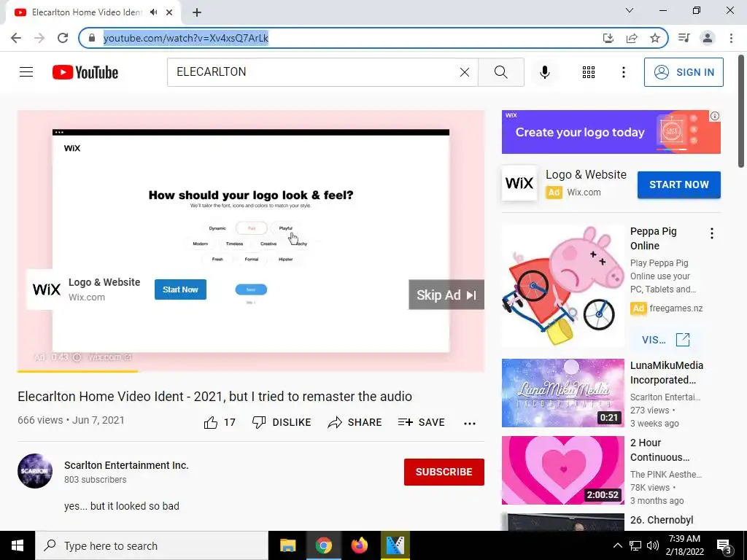Screen dimensions: 747x560
Task: Select the browser address bar URL
Action: pos(186,38)
